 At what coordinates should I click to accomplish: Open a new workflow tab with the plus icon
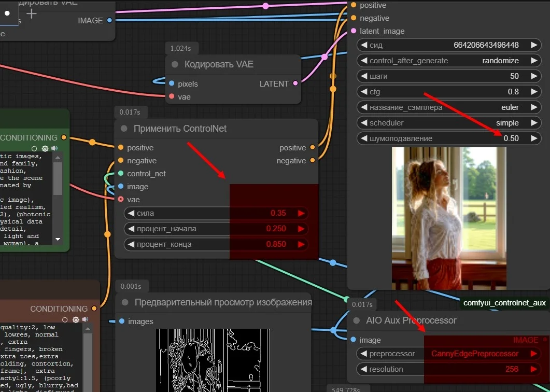pos(32,13)
